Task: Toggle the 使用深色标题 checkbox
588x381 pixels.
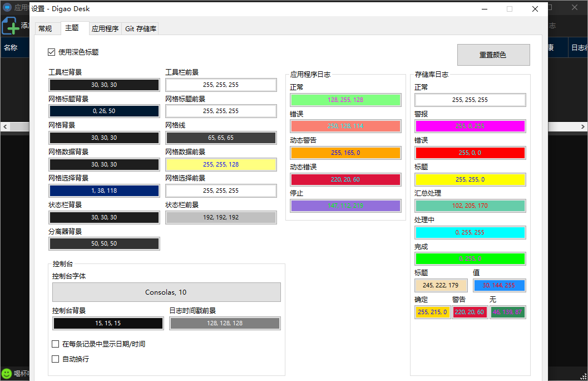Action: (51, 52)
